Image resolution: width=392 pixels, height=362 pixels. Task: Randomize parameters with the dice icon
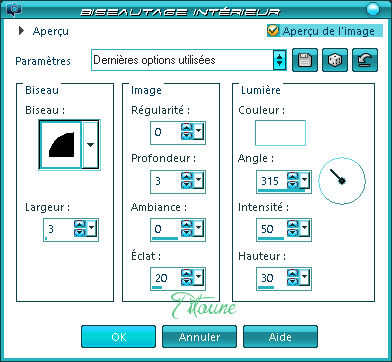pos(335,60)
